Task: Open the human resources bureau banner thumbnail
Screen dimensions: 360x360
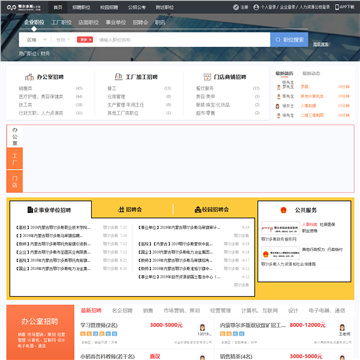Action: tap(280, 253)
